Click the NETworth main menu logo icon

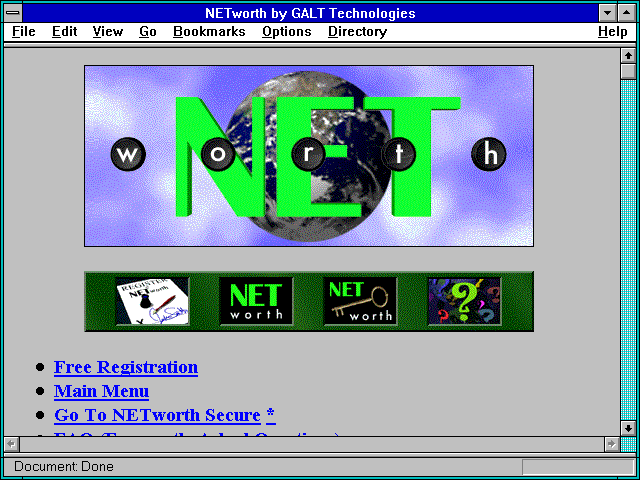(x=256, y=301)
